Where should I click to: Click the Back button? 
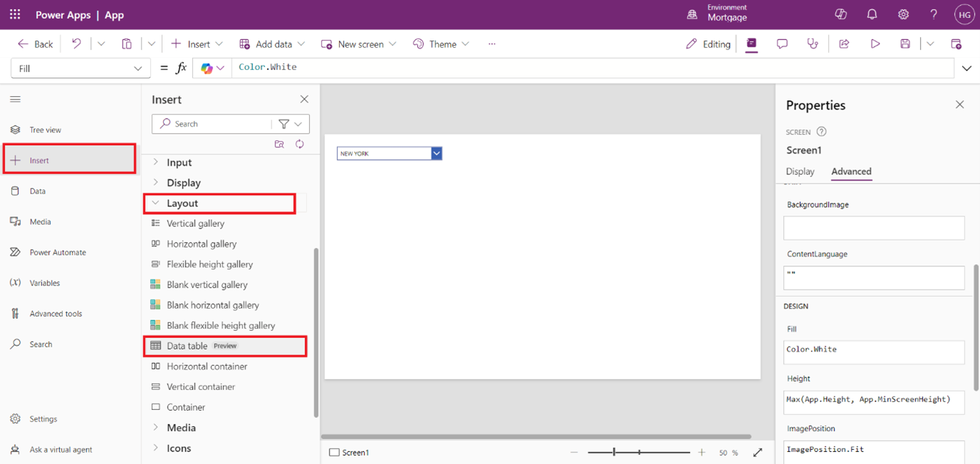tap(36, 44)
